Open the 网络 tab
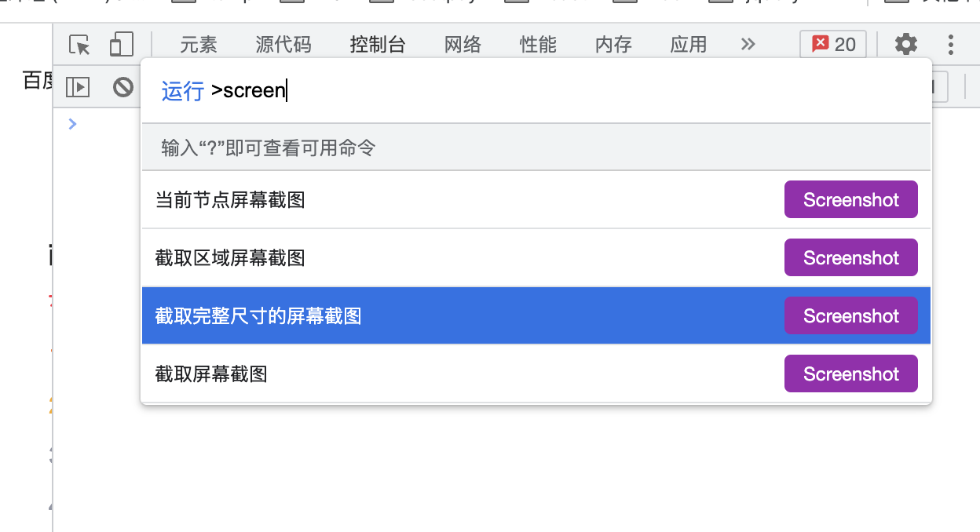 (463, 45)
